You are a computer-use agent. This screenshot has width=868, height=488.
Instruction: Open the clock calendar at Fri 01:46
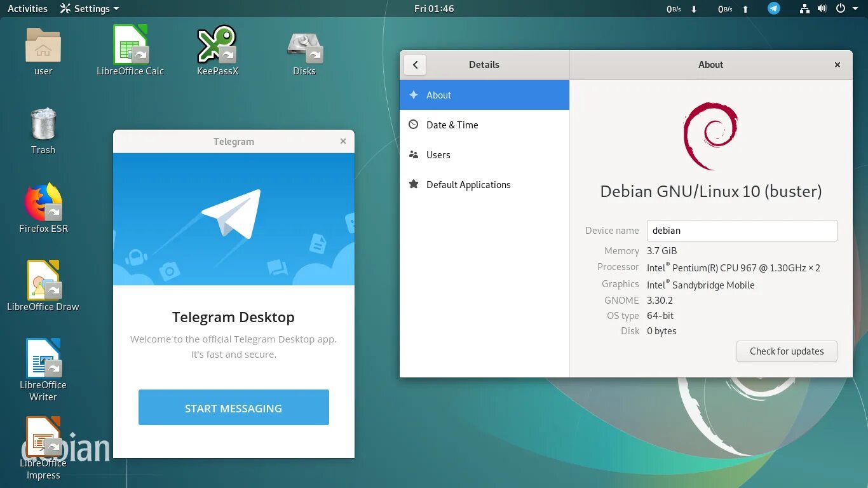tap(434, 8)
